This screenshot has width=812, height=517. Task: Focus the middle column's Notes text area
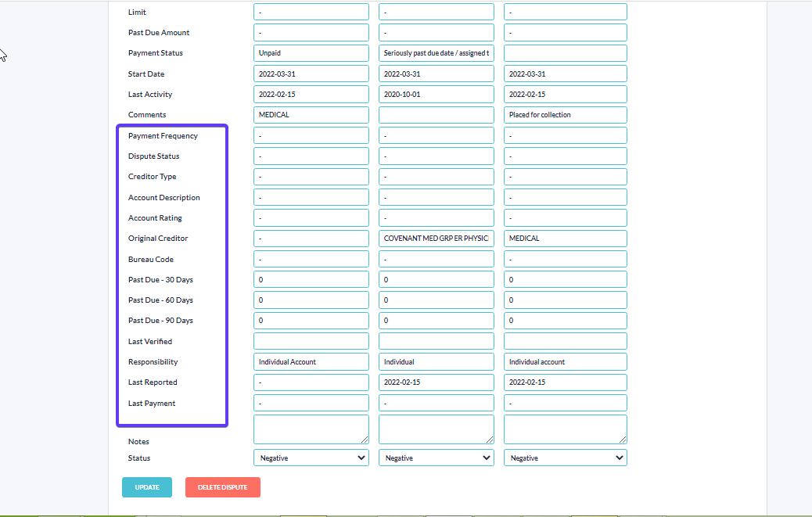coord(436,429)
